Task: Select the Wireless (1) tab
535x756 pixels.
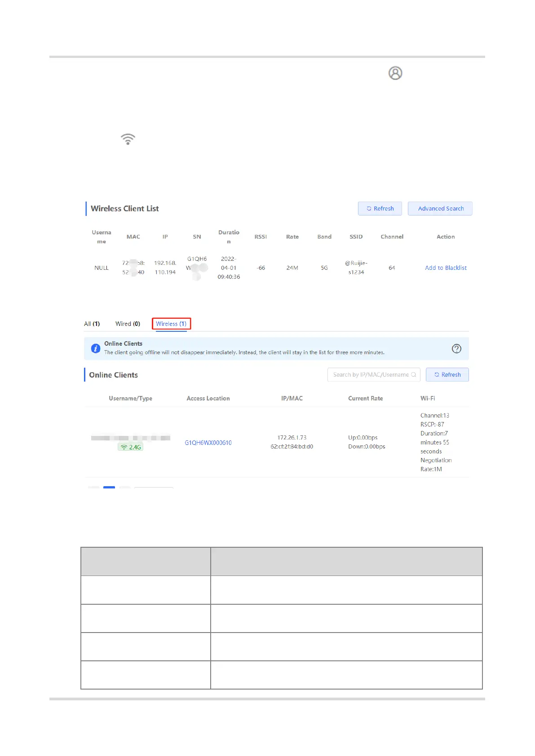Action: [x=171, y=324]
